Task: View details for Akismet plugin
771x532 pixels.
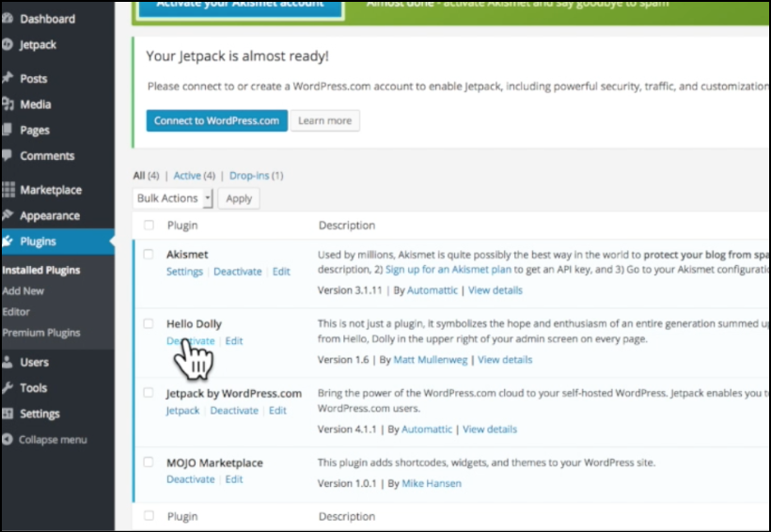Action: pos(496,290)
